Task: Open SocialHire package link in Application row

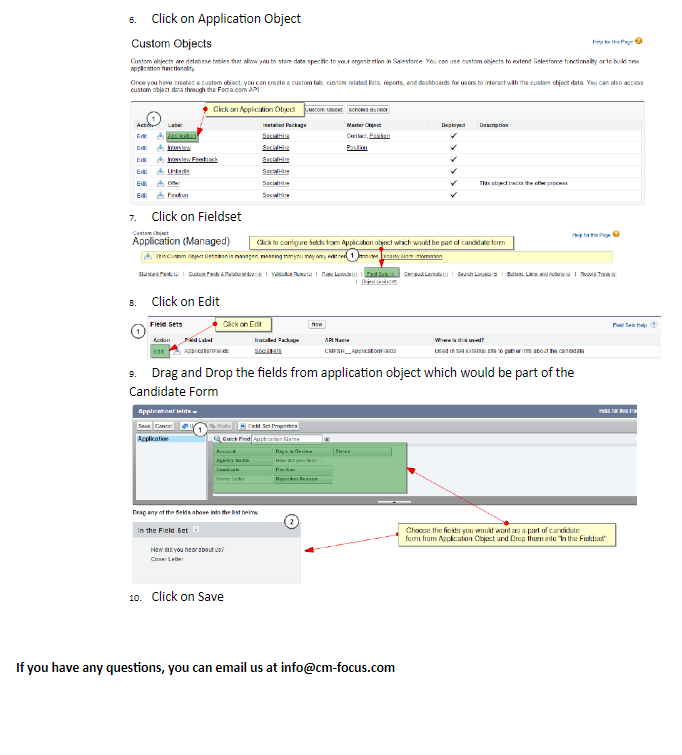Action: coord(275,136)
